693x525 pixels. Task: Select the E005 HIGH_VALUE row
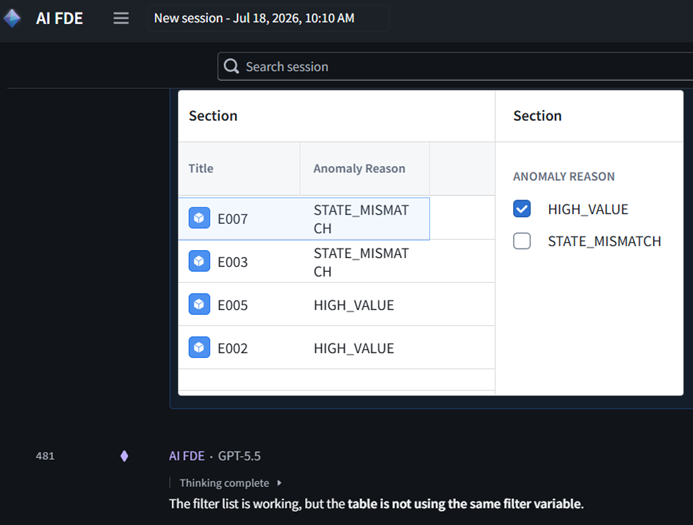(x=336, y=304)
